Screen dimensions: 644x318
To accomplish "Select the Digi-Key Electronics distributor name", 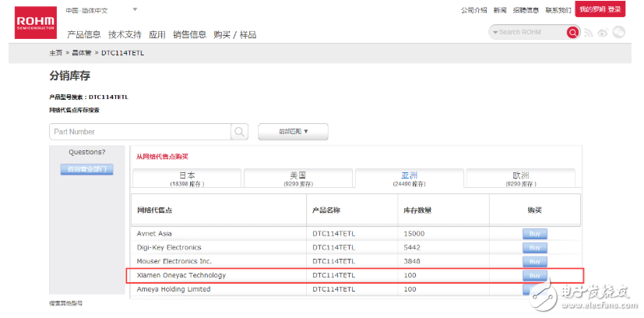I will coord(169,248).
